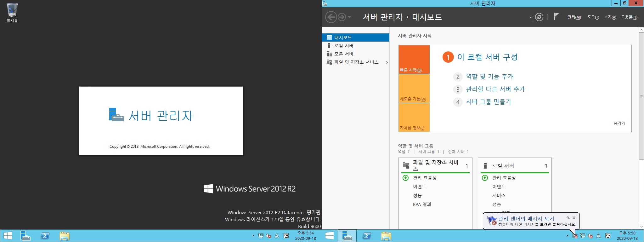Screen dimensions: 644x242
Task: Click scroll-down arrow of dashboard scrollbar
Action: tap(641, 227)
